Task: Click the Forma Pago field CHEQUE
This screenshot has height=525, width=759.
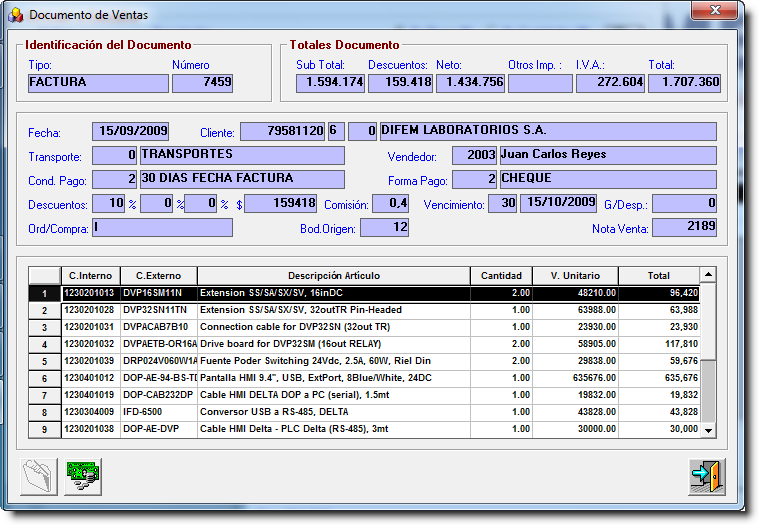Action: (608, 179)
